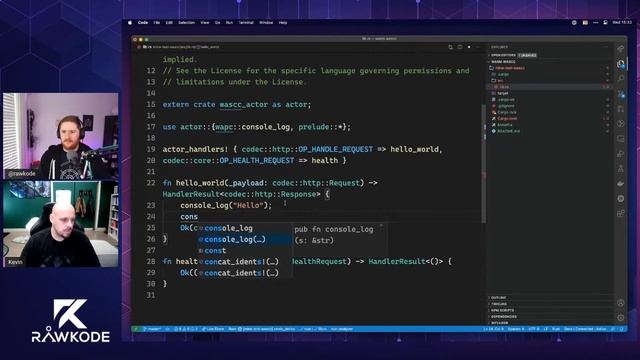Image resolution: width=640 pixels, height=360 pixels.
Task: Click rust-analyzer status bar item
Action: pyautogui.click(x=342, y=329)
